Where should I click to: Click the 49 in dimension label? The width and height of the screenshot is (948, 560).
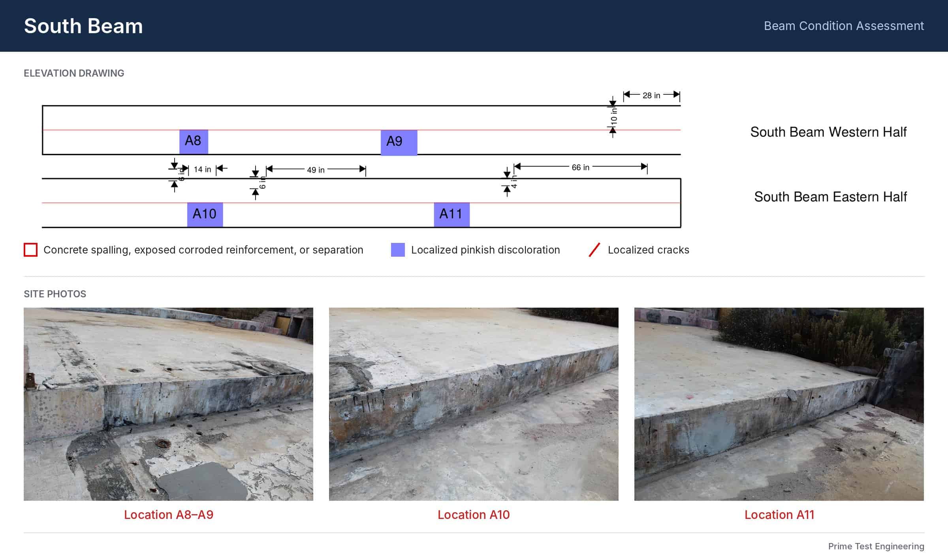click(x=316, y=170)
